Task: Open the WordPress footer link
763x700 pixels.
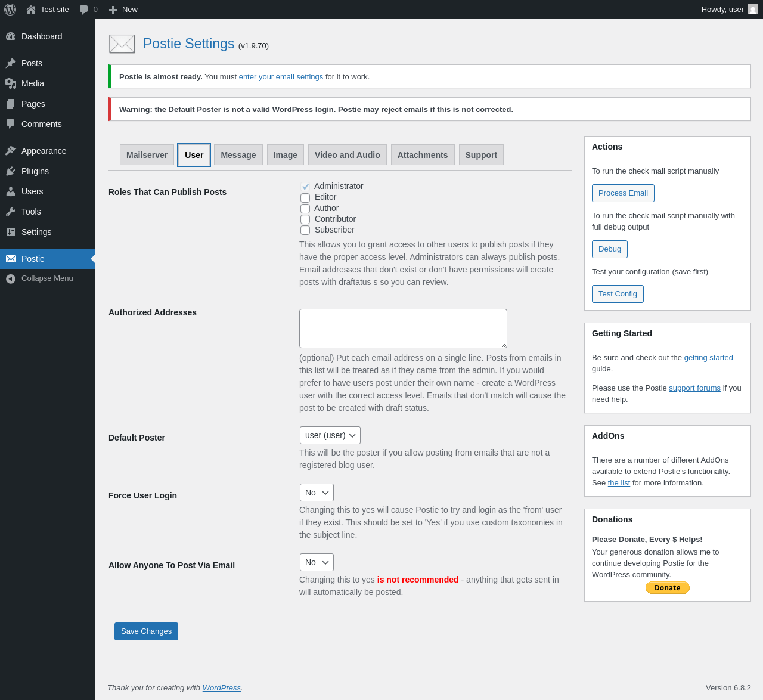Action: [x=222, y=688]
